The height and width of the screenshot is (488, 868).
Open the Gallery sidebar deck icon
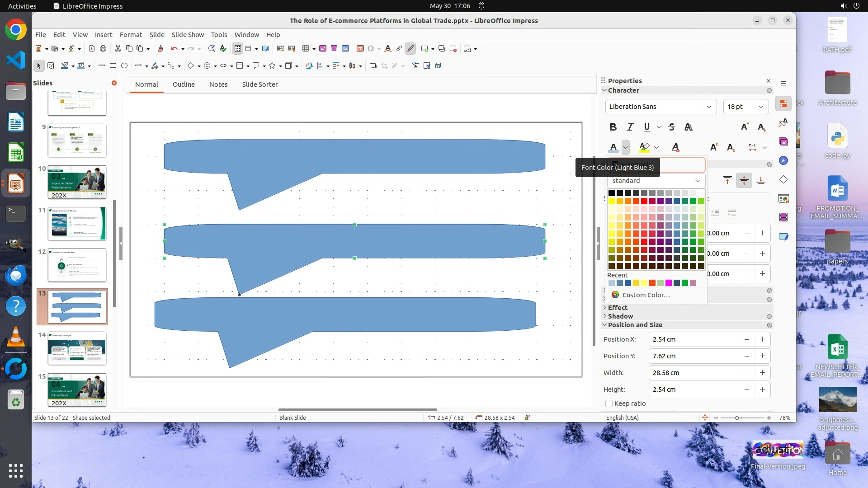783,141
